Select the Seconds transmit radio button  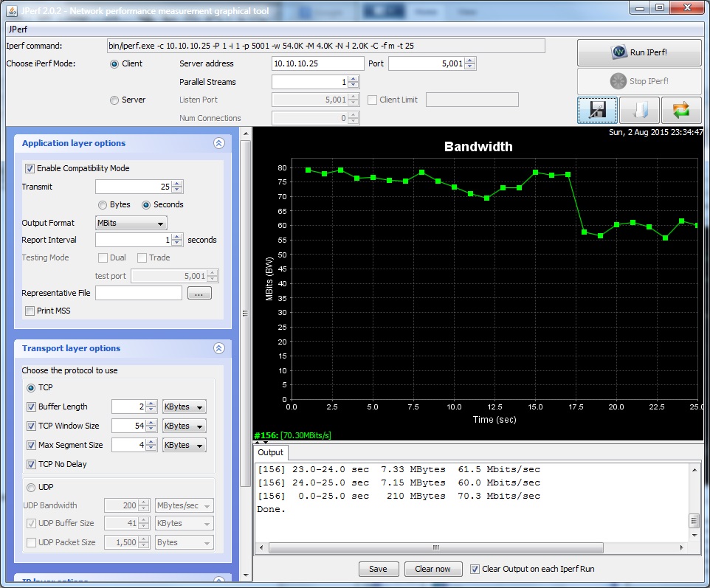(146, 205)
